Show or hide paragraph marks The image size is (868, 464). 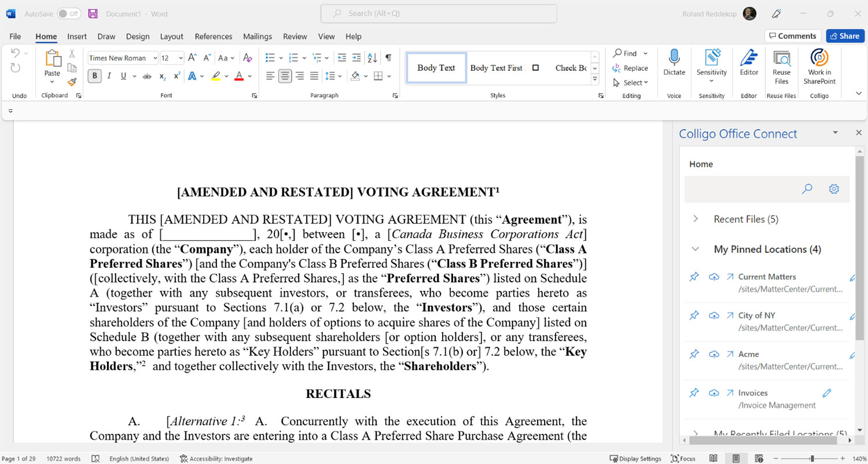coord(388,58)
